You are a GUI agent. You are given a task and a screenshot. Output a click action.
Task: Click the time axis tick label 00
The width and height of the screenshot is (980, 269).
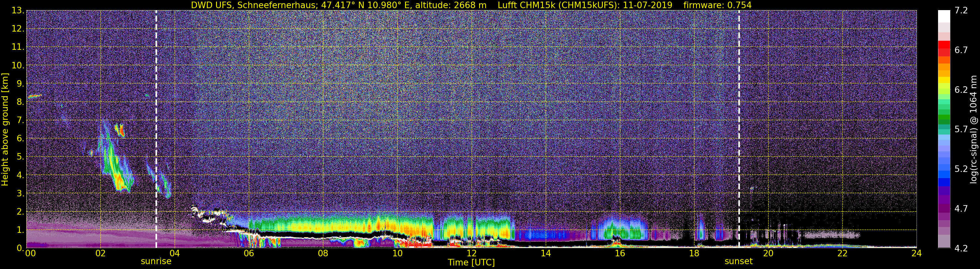pyautogui.click(x=31, y=254)
